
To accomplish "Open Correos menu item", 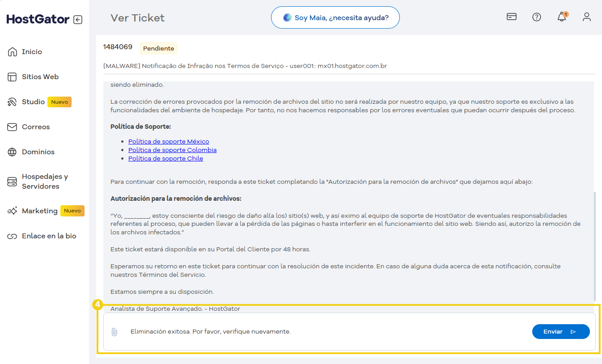I will point(36,127).
